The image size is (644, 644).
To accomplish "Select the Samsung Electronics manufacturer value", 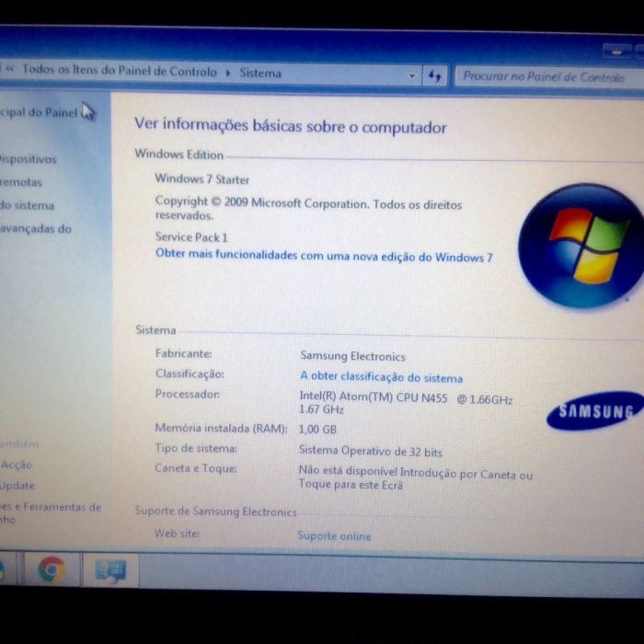I will click(x=352, y=356).
